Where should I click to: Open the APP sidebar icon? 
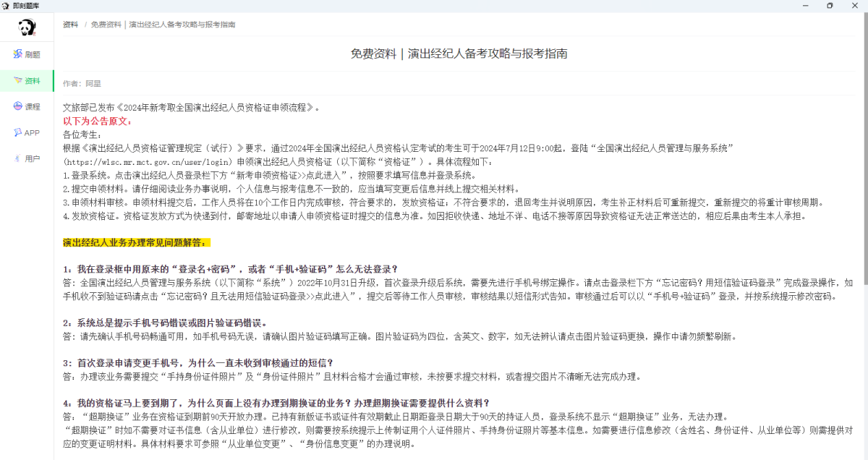click(x=17, y=132)
